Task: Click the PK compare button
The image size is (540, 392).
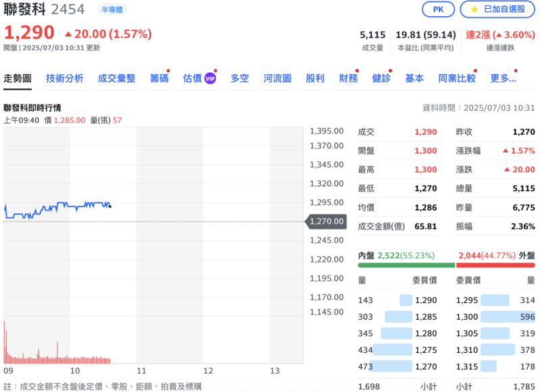Action: coord(438,9)
